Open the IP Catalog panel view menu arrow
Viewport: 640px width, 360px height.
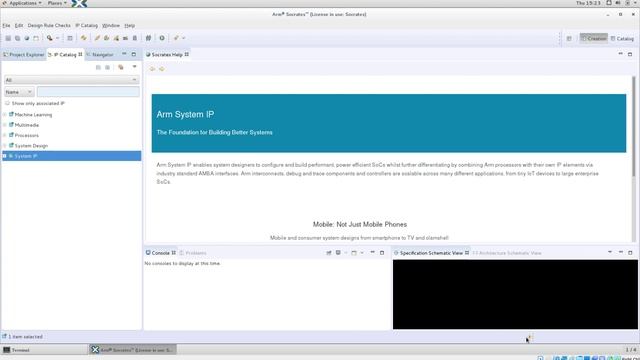click(x=134, y=67)
